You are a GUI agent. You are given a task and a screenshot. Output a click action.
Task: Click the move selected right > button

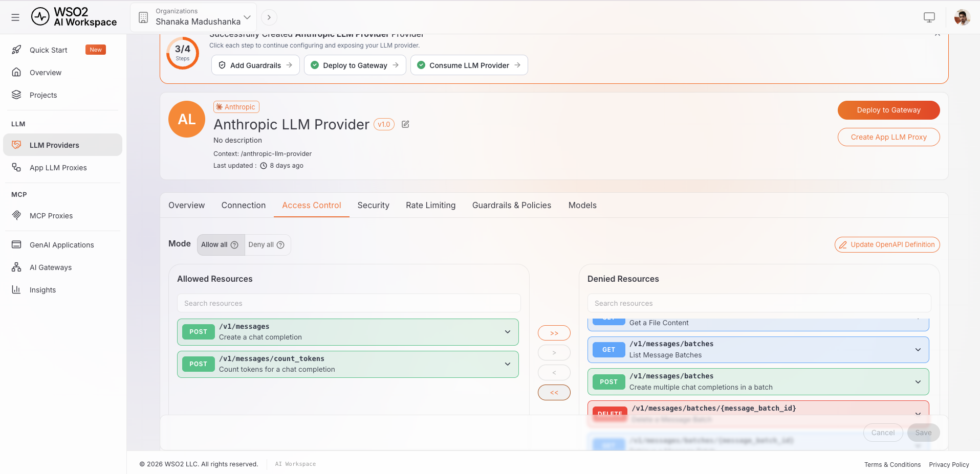click(x=554, y=353)
